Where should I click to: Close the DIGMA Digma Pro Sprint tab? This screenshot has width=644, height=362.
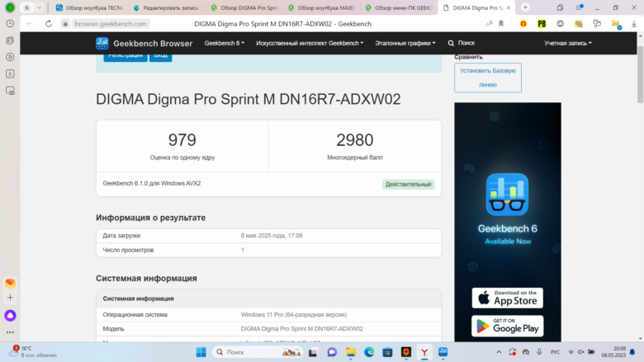coord(509,7)
